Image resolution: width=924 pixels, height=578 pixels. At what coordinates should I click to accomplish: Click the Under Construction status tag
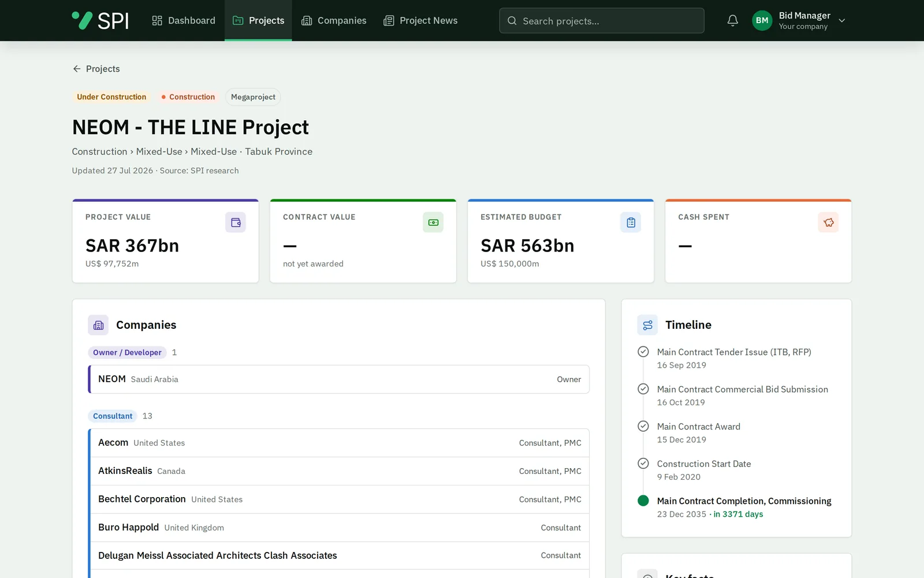pos(111,97)
